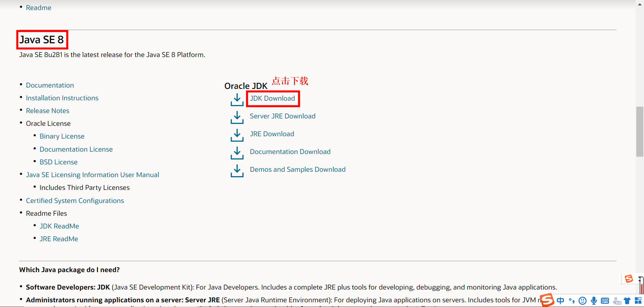Open the Documentation link in left list
Image resolution: width=644 pixels, height=307 pixels.
[50, 85]
